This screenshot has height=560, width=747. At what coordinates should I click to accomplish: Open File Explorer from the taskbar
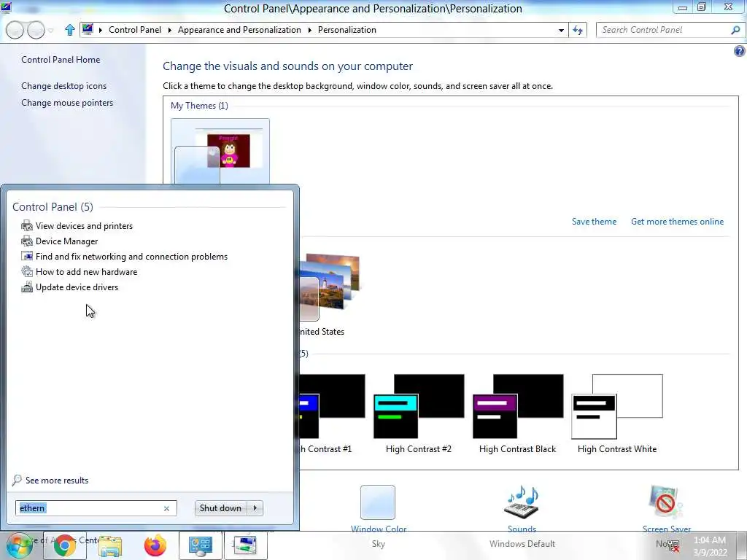click(x=110, y=545)
